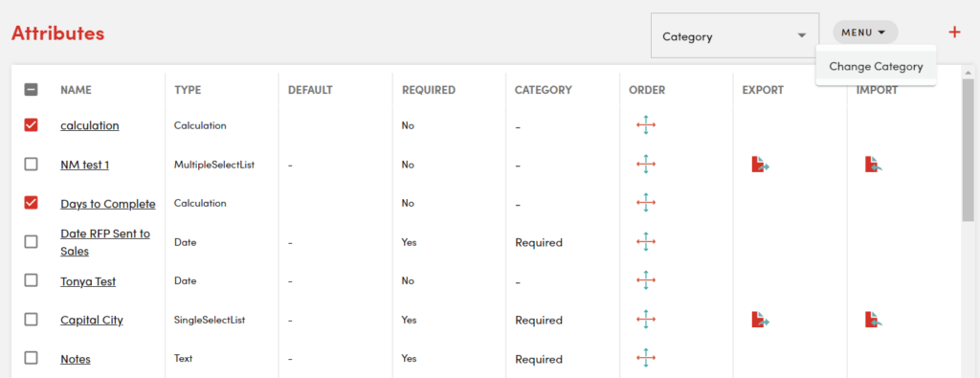Toggle the select-all header checkbox
980x378 pixels.
[32, 90]
